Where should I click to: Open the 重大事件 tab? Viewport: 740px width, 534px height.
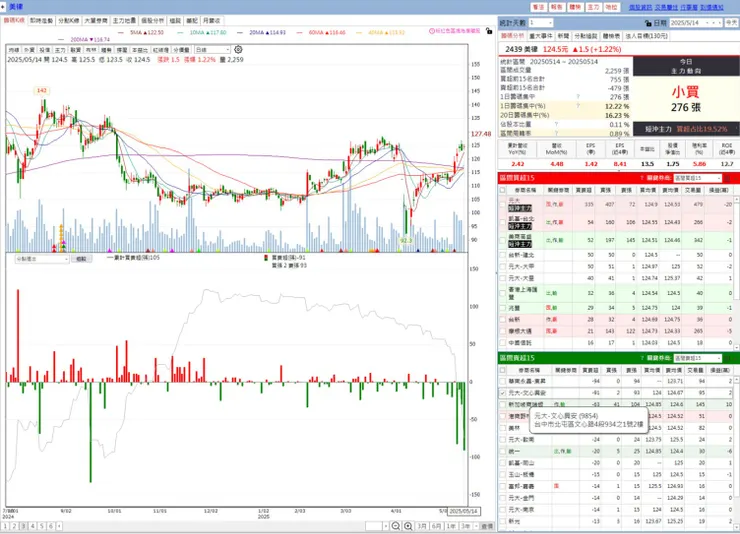tap(540, 36)
